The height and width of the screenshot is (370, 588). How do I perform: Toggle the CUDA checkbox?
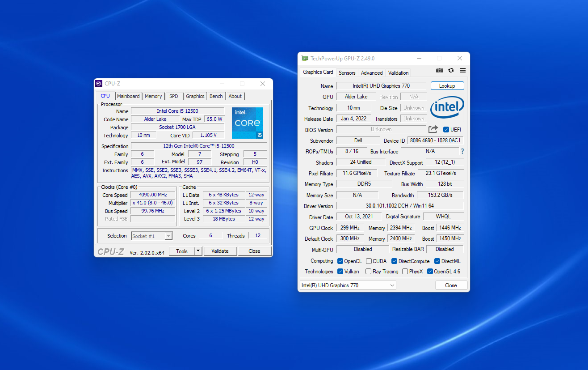coord(369,261)
